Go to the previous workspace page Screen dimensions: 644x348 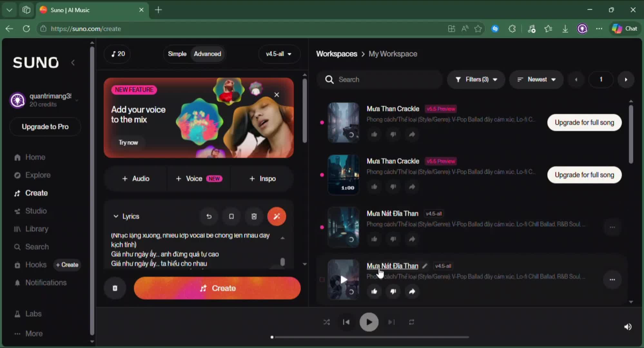tap(576, 80)
